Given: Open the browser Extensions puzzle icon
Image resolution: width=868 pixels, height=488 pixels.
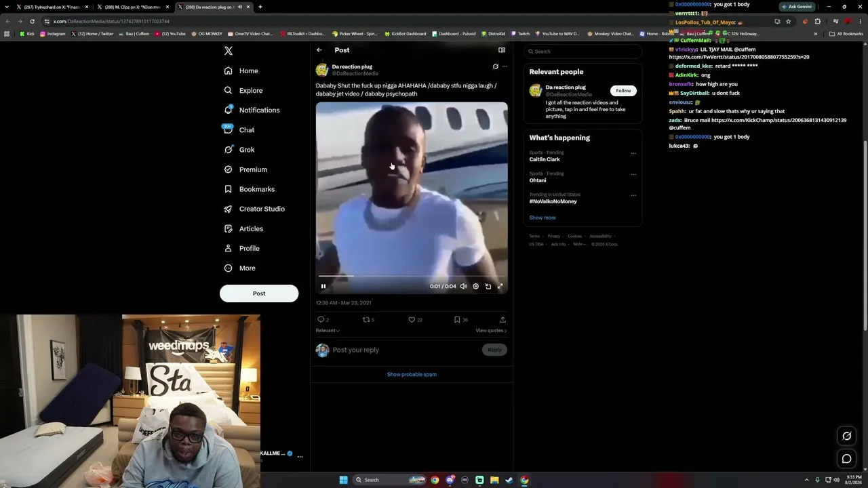Looking at the screenshot, I should [817, 21].
